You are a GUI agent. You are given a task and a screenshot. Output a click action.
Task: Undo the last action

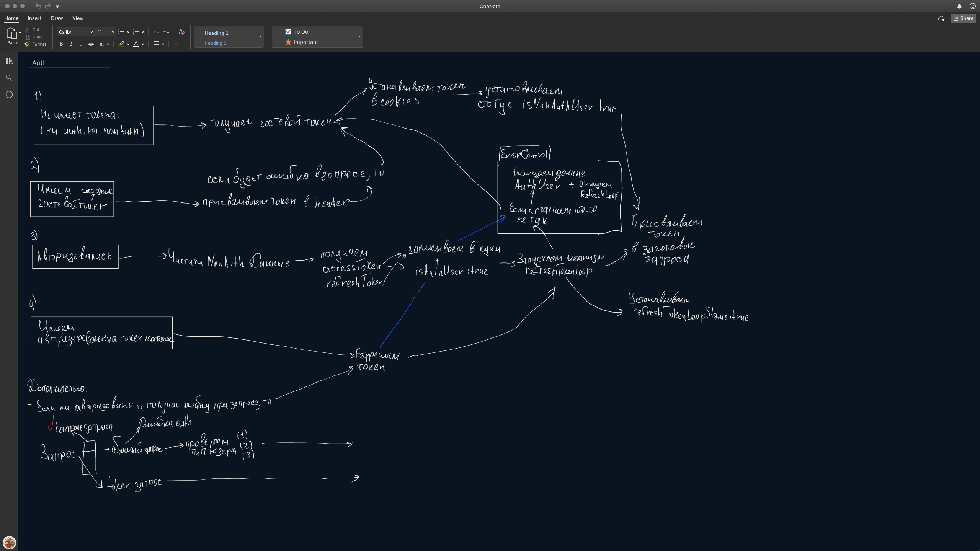(x=38, y=6)
